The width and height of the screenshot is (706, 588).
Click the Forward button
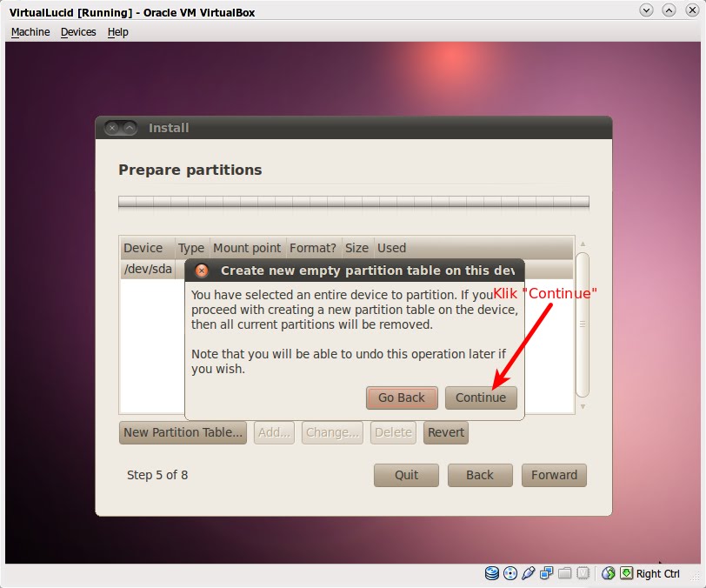coord(554,475)
